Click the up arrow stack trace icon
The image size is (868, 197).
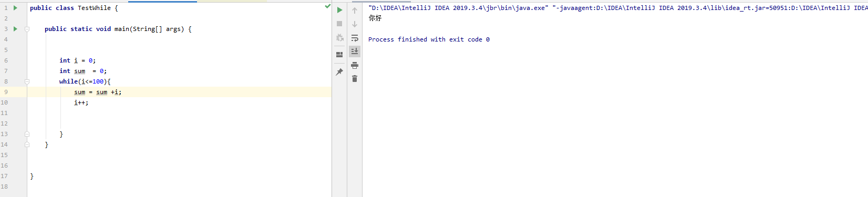tap(355, 10)
